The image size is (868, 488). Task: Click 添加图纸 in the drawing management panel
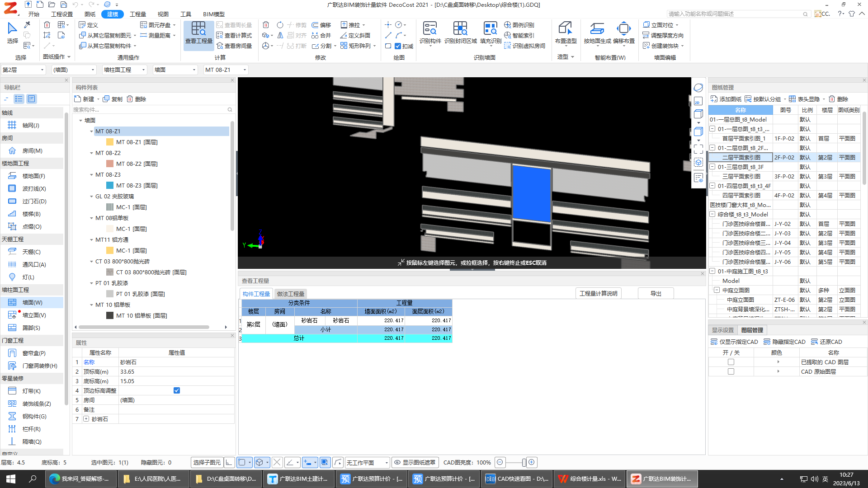click(726, 99)
